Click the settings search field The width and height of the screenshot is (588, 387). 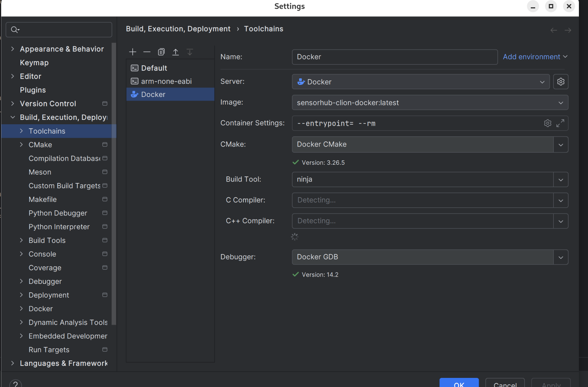point(59,30)
